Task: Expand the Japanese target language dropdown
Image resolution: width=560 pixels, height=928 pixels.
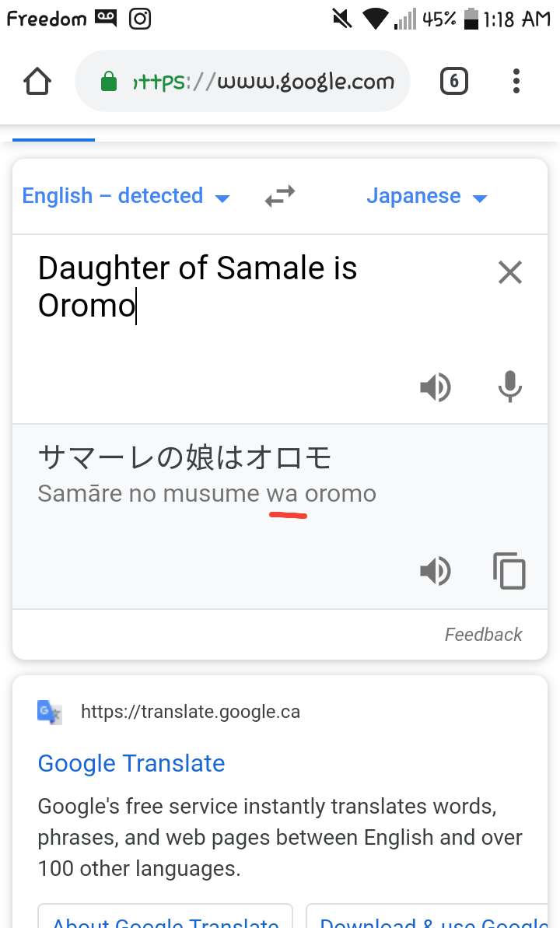Action: click(x=427, y=196)
